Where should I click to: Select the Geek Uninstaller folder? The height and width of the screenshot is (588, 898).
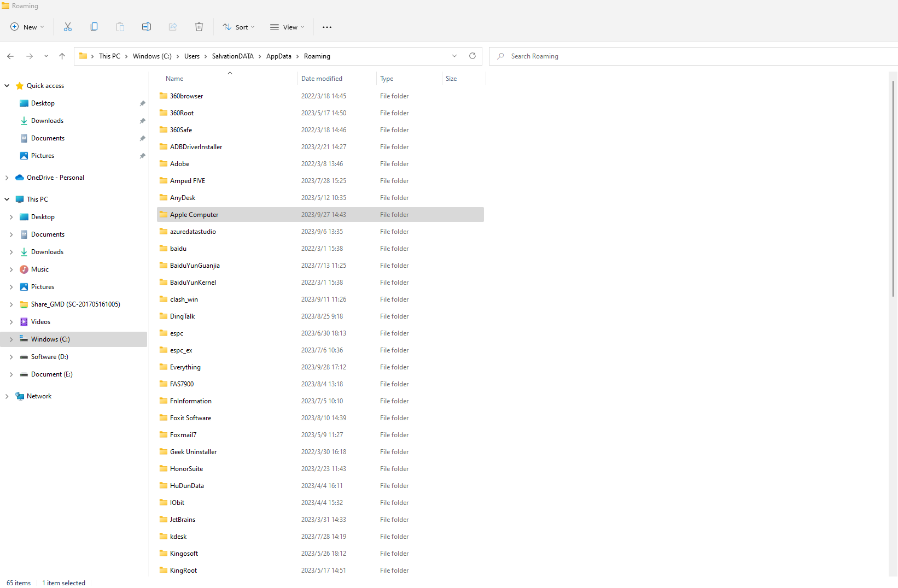pos(320,452)
